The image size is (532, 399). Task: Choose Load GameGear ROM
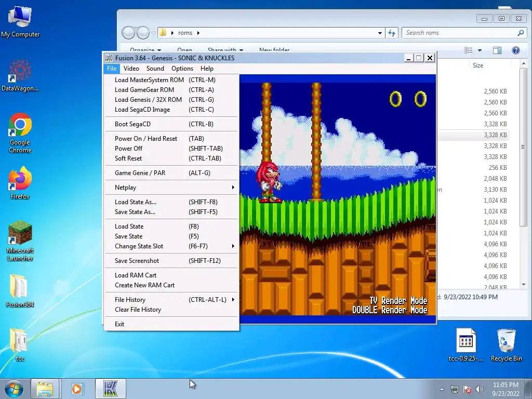(171, 90)
